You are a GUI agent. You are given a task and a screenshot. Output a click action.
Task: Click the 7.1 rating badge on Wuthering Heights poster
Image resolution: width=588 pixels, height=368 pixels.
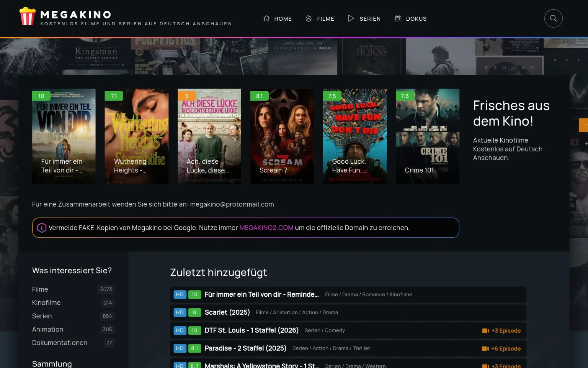114,96
